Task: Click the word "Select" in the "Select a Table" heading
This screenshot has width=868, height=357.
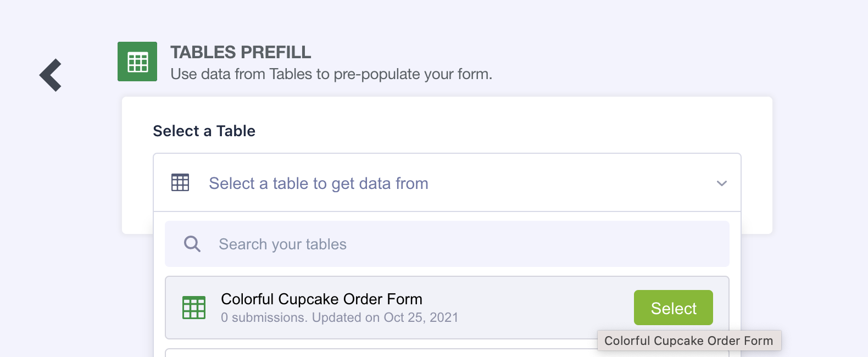Action: click(x=176, y=131)
